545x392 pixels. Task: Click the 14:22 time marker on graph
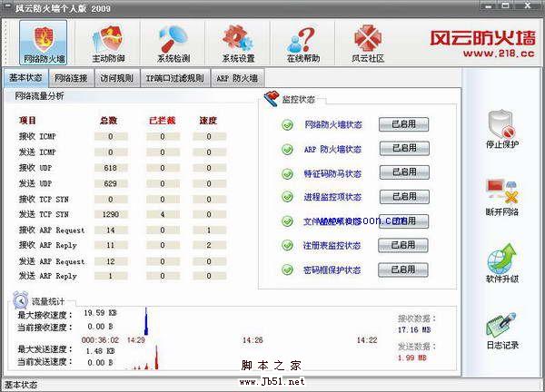coord(367,340)
